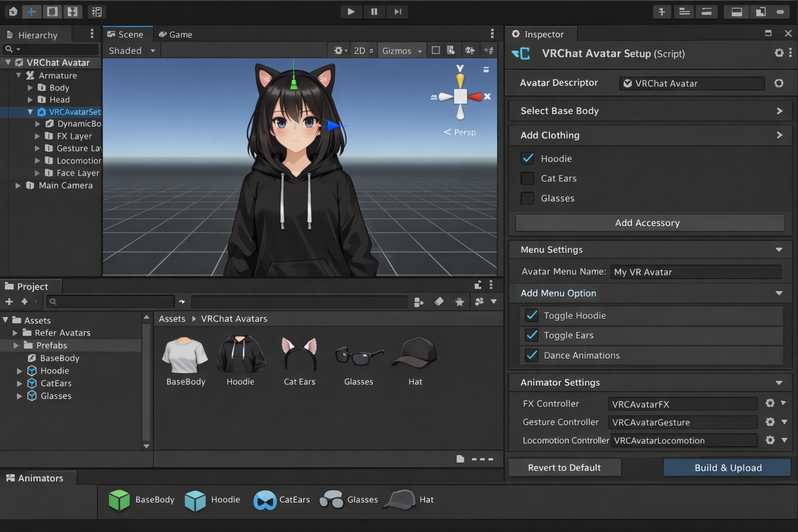This screenshot has width=798, height=532.
Task: Open the Gizmos dropdown
Action: tap(402, 50)
